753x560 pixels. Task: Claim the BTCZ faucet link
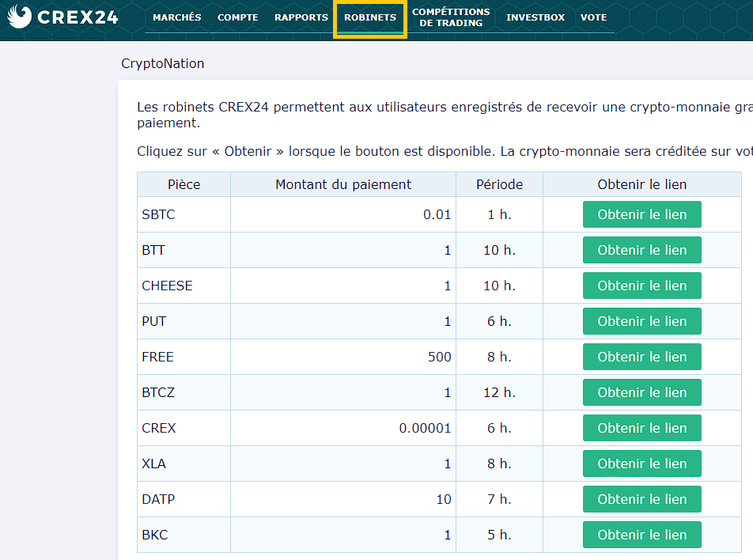[x=642, y=392]
